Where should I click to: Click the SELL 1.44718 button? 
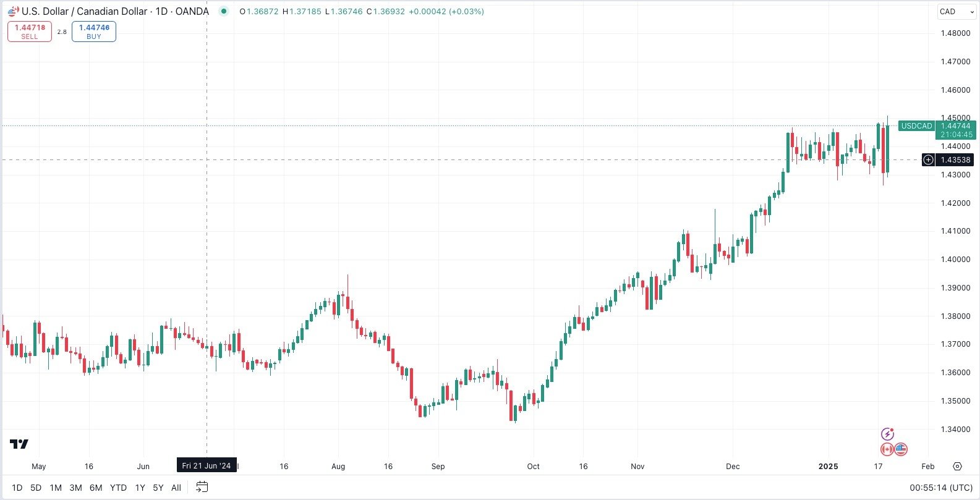[x=30, y=32]
